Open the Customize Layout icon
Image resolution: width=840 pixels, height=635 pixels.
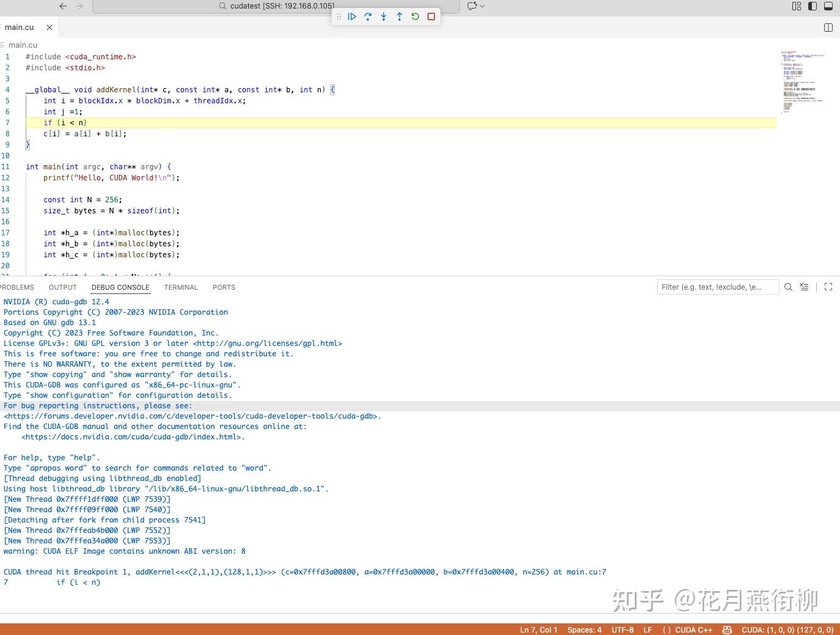(x=797, y=6)
